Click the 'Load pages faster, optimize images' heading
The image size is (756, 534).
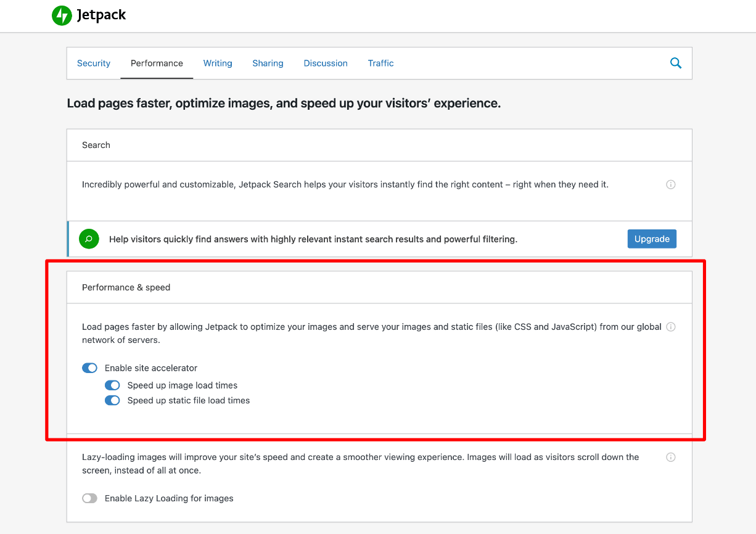point(284,104)
